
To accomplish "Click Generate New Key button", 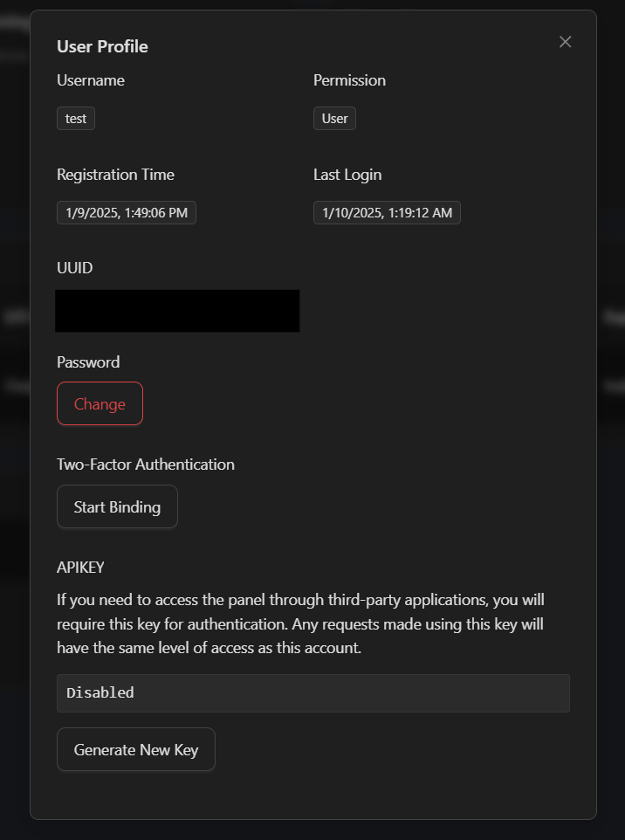I will [x=135, y=749].
